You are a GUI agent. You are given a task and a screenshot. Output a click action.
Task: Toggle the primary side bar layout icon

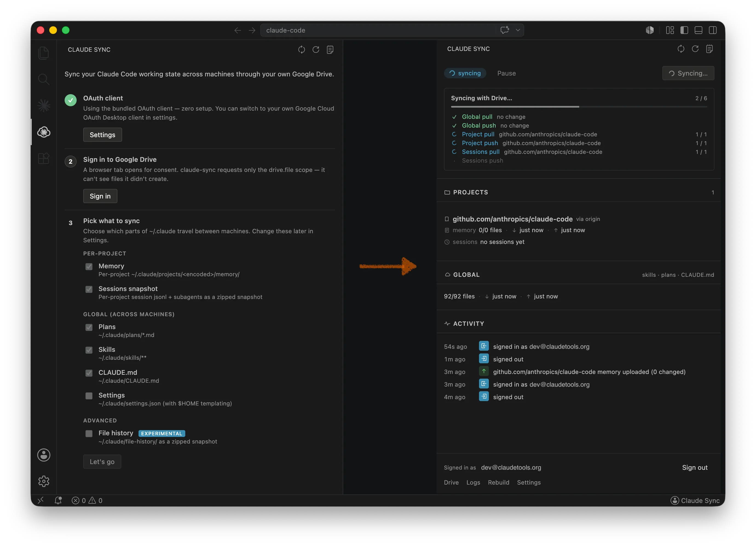coord(684,30)
